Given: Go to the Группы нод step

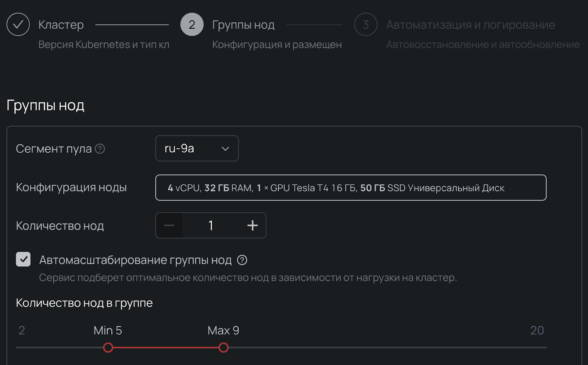Looking at the screenshot, I should pyautogui.click(x=243, y=25).
